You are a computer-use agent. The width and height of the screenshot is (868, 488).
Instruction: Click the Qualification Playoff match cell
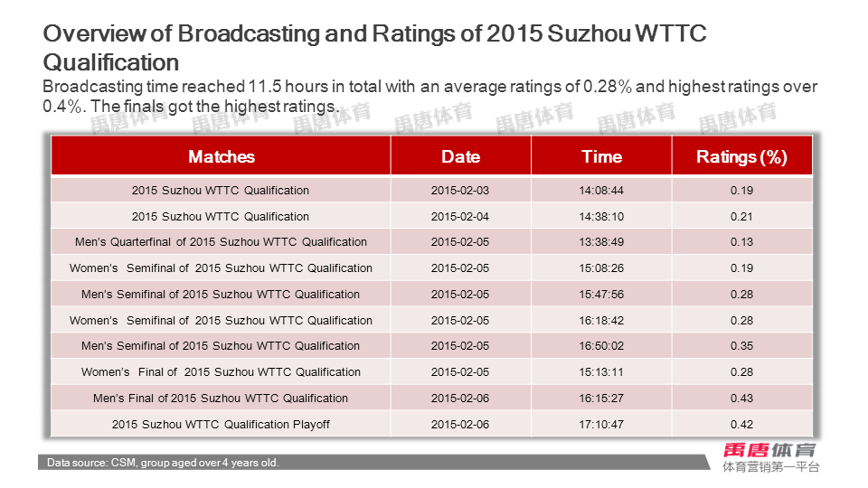(222, 425)
